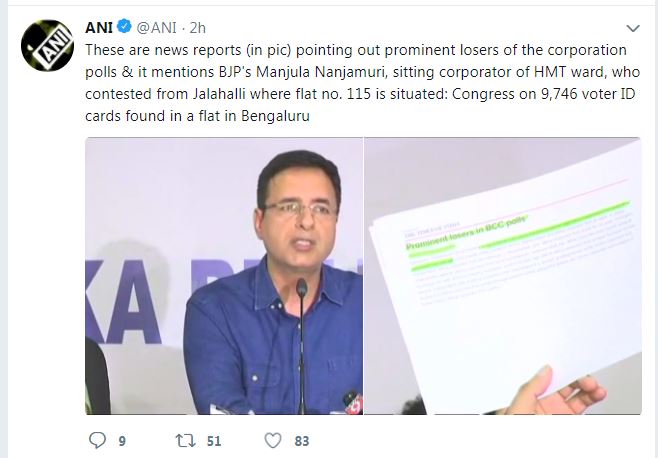Click the reply speech bubble icon
Viewport: 658px width, 458px height.
(x=97, y=440)
